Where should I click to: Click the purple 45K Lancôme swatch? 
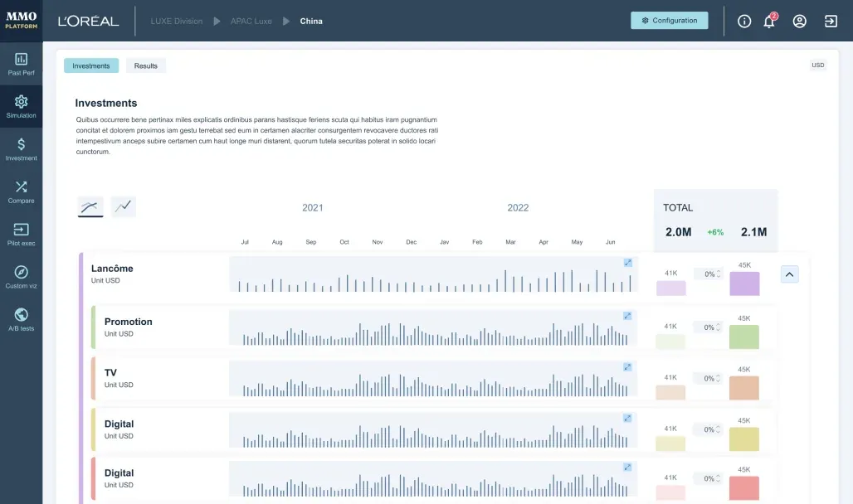[744, 283]
